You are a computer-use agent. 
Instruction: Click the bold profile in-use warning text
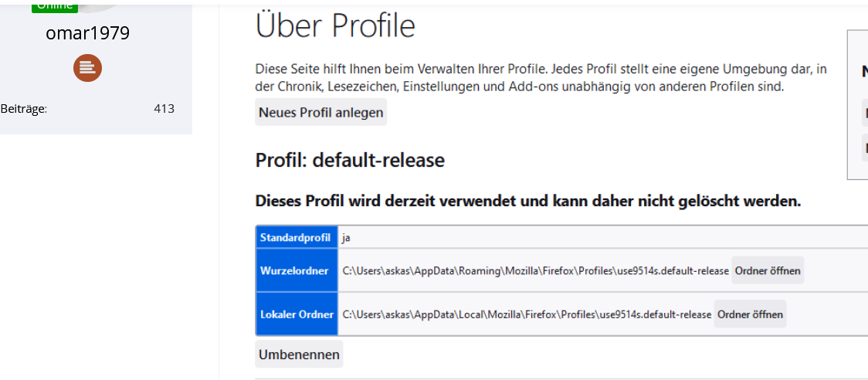pos(527,202)
